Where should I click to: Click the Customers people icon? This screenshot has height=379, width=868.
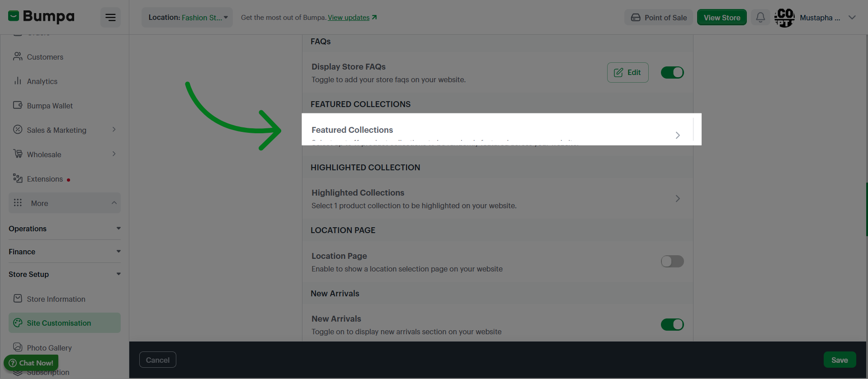click(x=18, y=56)
